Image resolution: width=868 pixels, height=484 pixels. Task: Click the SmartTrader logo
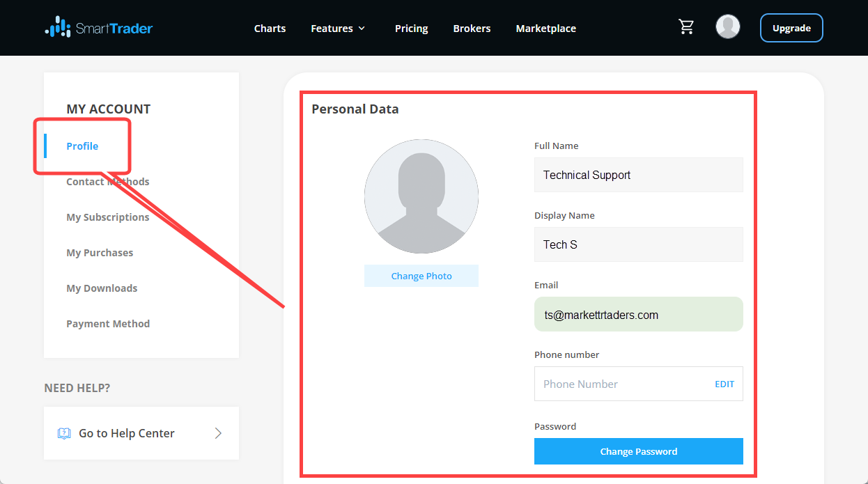(98, 27)
